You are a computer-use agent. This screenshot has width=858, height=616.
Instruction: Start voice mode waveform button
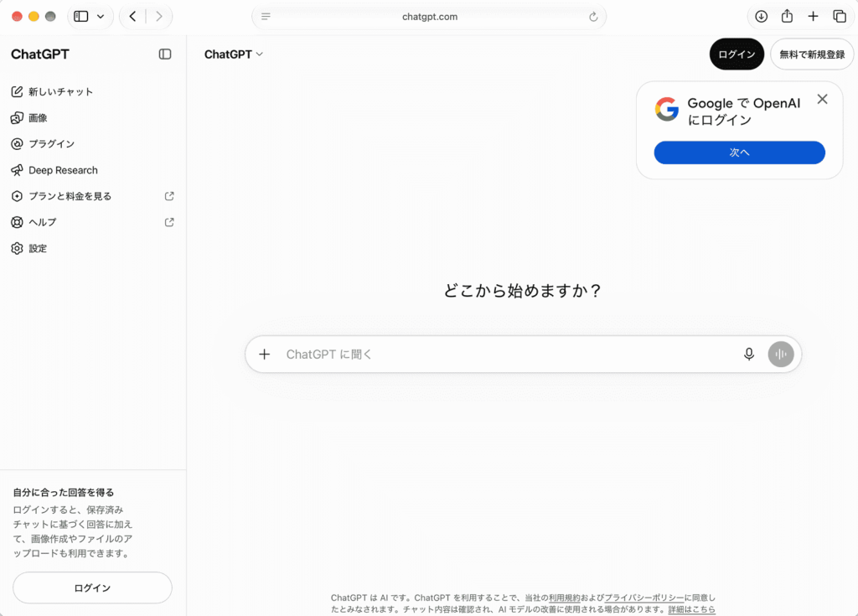point(781,355)
